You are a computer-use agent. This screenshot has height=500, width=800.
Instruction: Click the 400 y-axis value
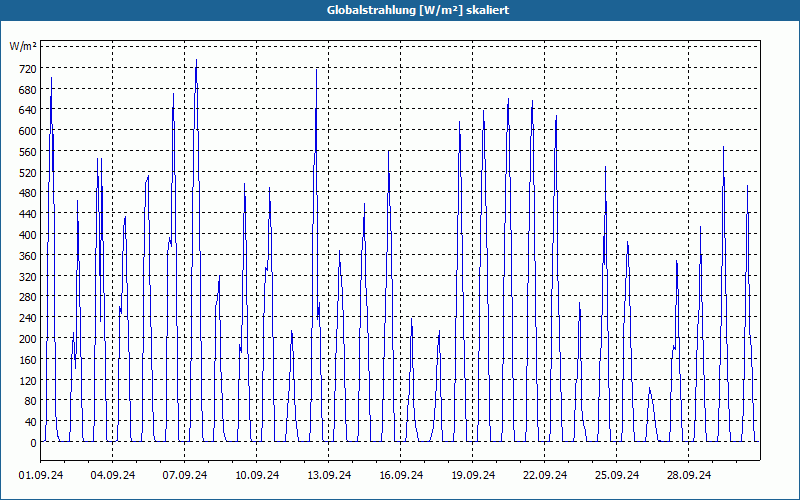coord(27,235)
